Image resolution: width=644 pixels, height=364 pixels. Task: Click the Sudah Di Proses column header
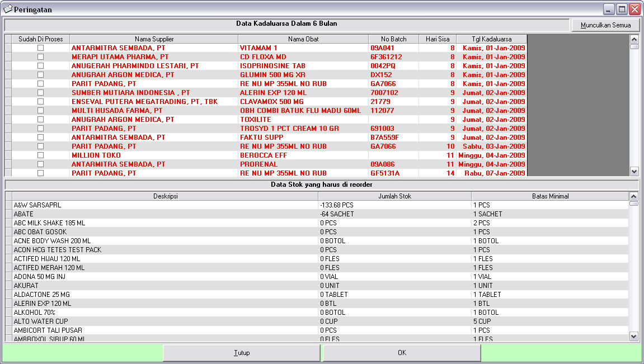pyautogui.click(x=41, y=39)
